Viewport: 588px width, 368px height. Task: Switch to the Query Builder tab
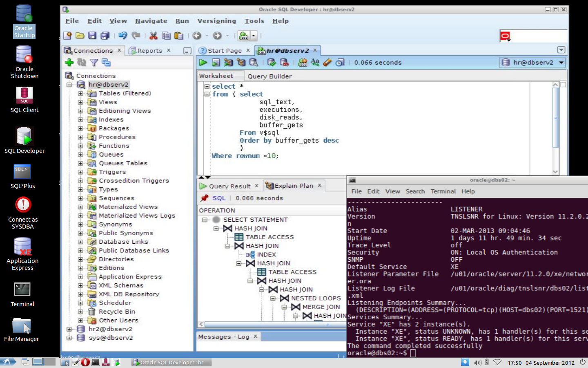pyautogui.click(x=269, y=76)
